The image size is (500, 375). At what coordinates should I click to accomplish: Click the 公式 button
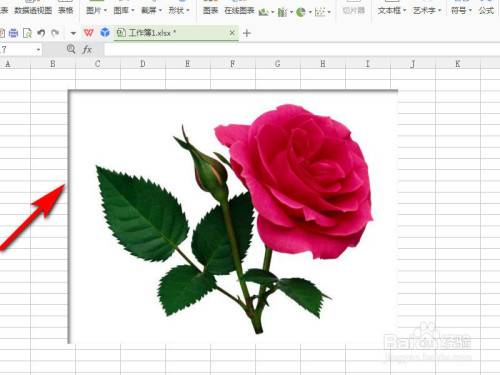(x=486, y=11)
